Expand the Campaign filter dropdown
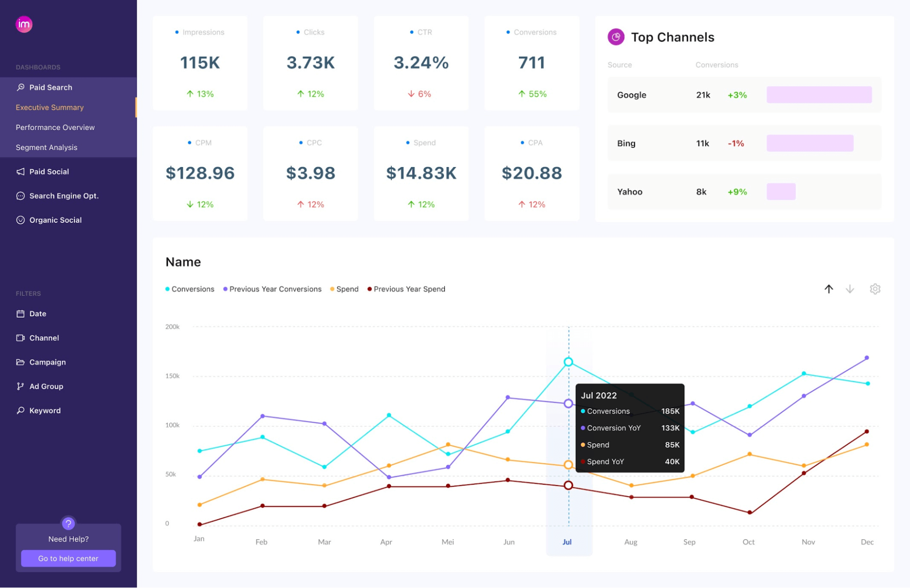The height and width of the screenshot is (588, 910). tap(47, 361)
